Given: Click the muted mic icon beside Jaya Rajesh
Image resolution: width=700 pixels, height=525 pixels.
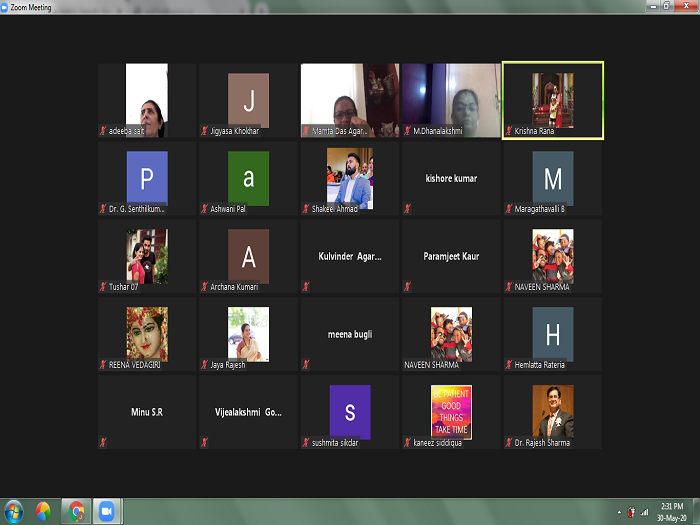Looking at the screenshot, I should tap(204, 365).
